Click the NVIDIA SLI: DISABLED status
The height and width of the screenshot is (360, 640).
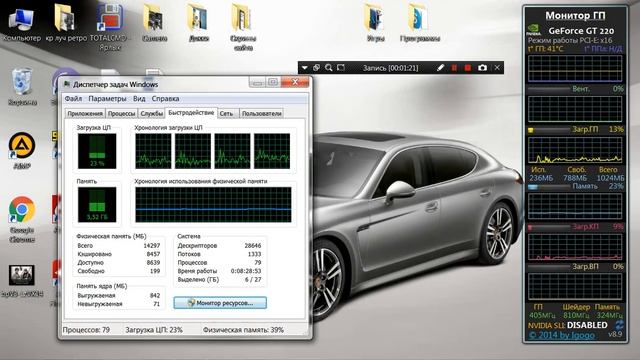click(568, 325)
